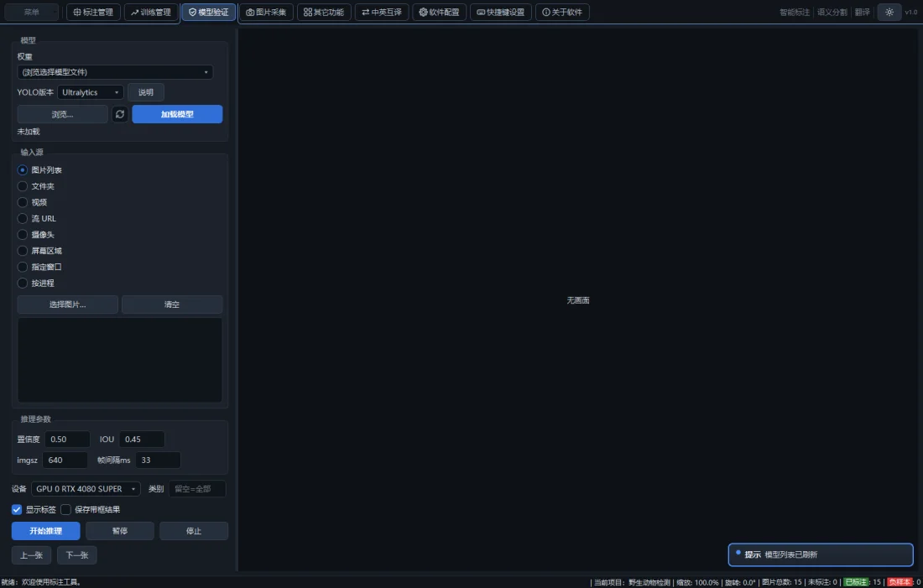Open the GPU device dropdown
This screenshot has width=923, height=588.
coord(86,489)
